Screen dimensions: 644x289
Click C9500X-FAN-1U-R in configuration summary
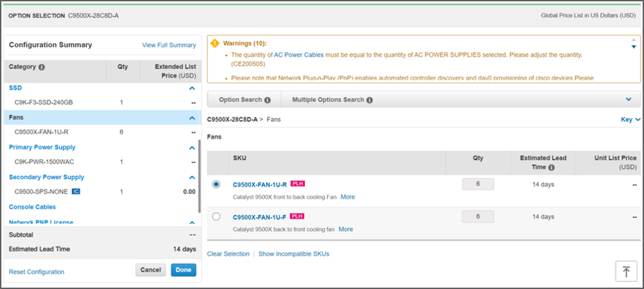point(41,132)
